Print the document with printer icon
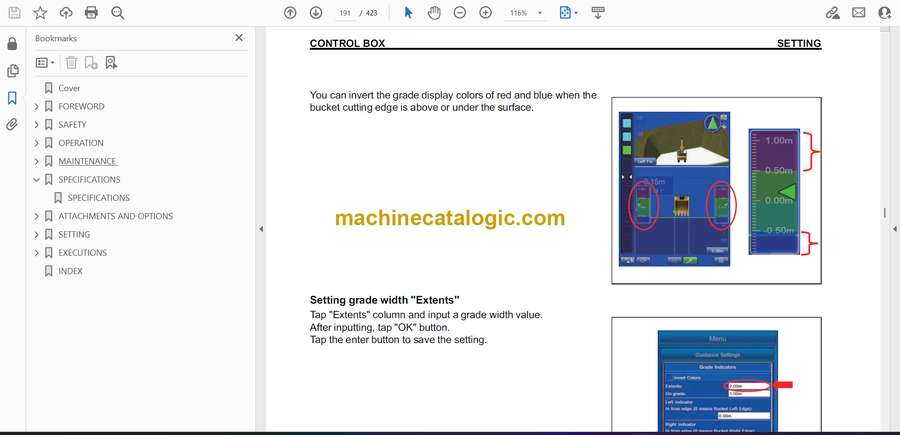The image size is (900, 435). (x=91, y=13)
